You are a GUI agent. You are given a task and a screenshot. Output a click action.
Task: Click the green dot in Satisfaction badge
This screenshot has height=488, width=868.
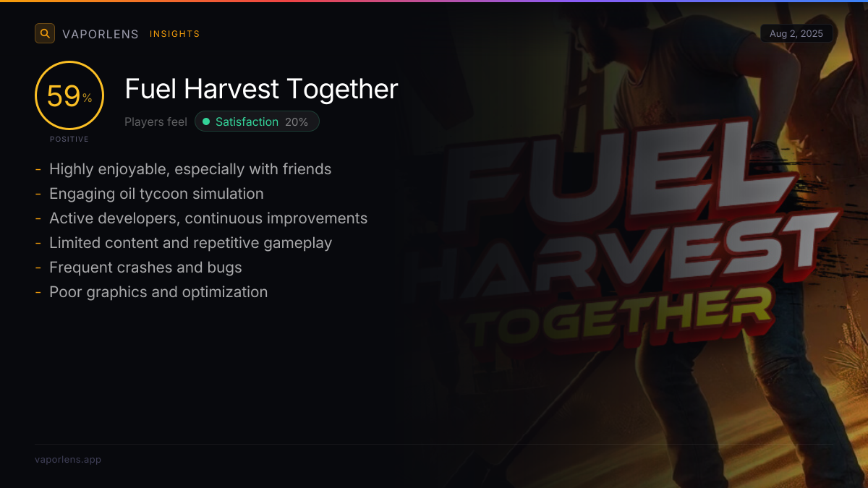tap(206, 121)
